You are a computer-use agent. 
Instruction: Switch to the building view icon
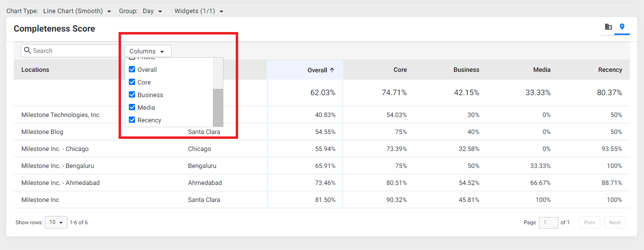click(608, 27)
